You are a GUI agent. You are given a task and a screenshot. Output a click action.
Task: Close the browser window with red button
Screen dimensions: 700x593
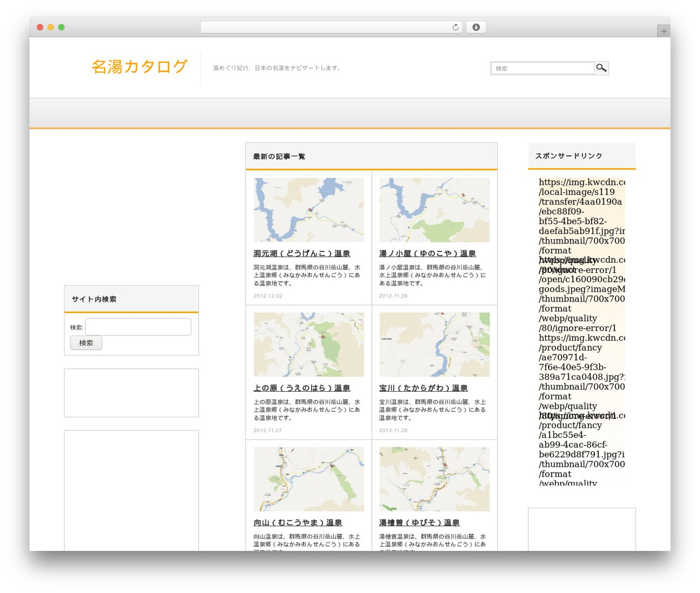[40, 27]
